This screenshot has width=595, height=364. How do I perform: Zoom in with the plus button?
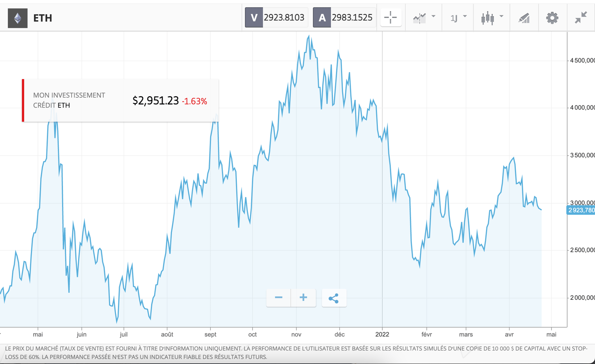[x=303, y=298]
